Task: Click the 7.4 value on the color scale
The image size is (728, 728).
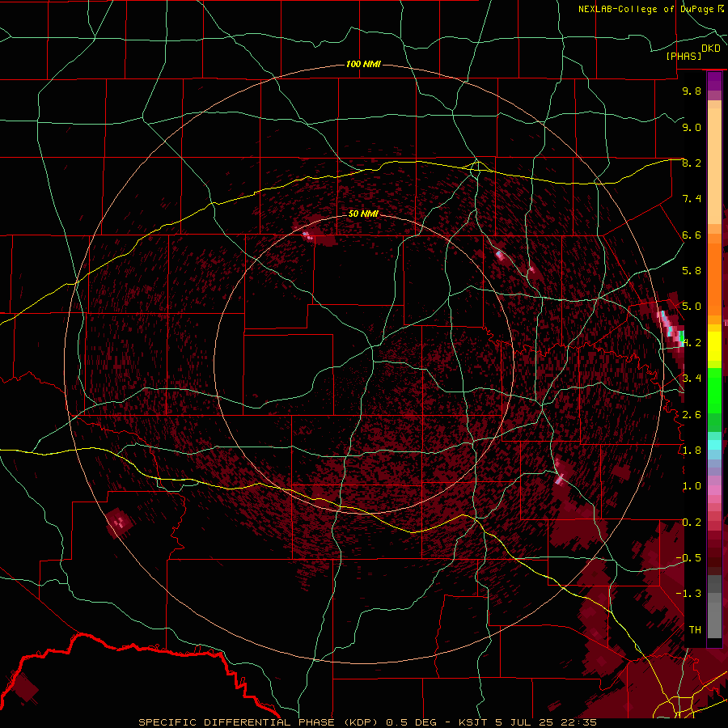Action: tap(692, 199)
